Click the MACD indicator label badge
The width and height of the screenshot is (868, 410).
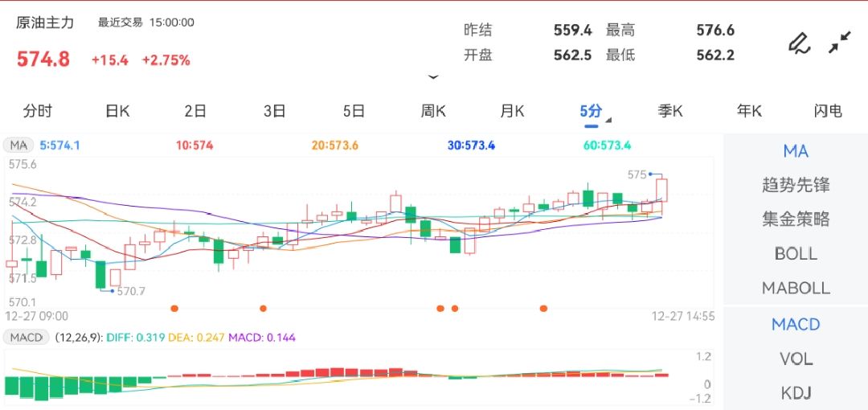pos(27,338)
